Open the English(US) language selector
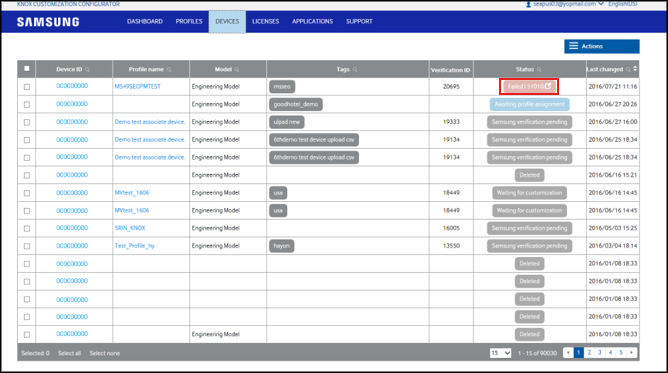Viewport: 668px width, 373px height. point(623,4)
